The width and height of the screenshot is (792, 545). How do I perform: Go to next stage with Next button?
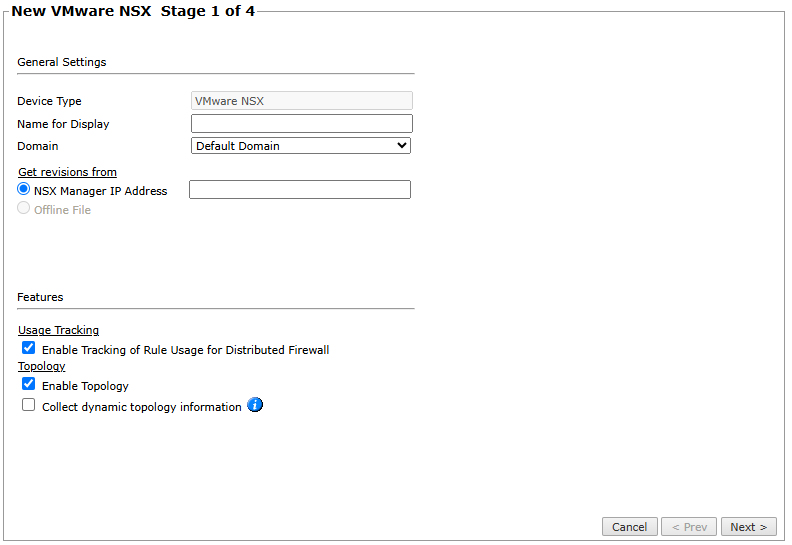click(749, 527)
